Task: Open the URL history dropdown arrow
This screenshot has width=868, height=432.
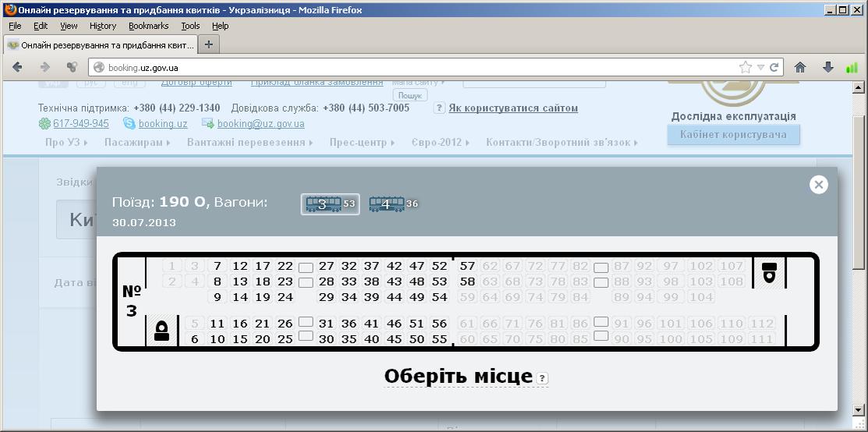Action: 761,67
